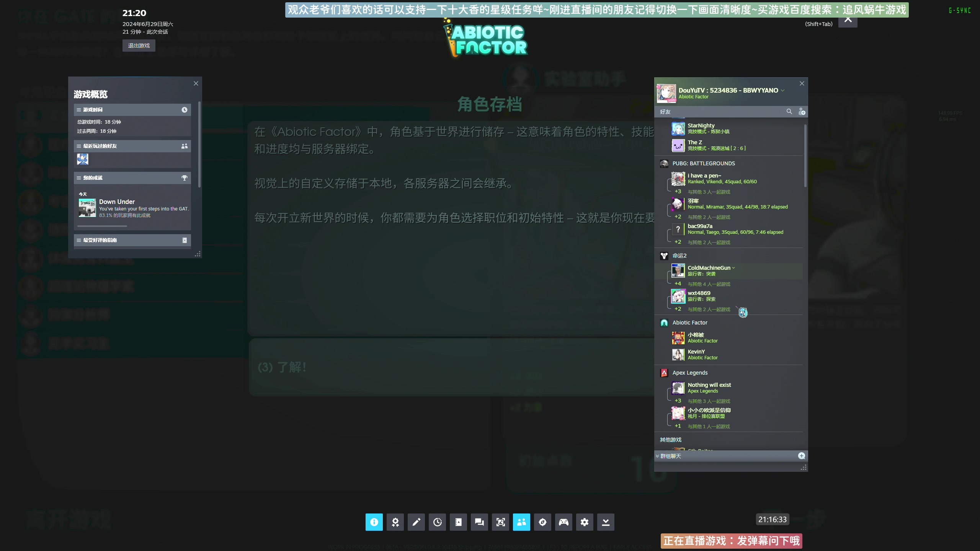Click Down Under achievement image thumbnail

87,208
